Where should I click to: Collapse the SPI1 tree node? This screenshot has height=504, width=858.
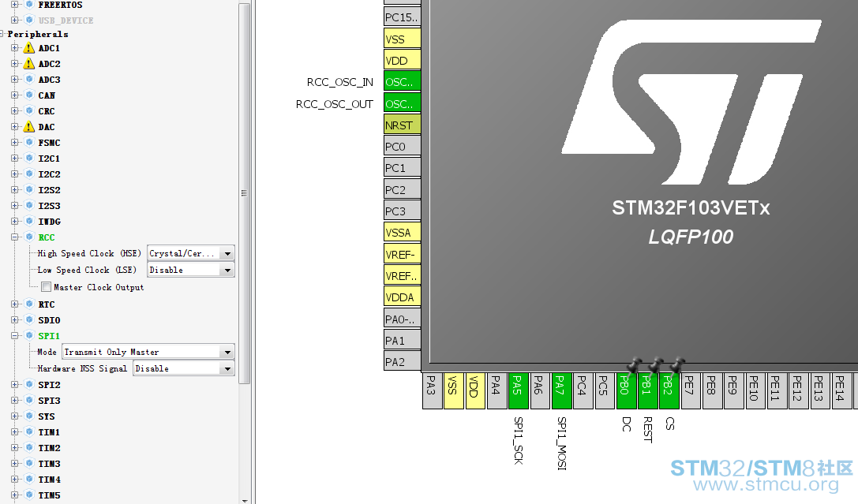tap(15, 336)
